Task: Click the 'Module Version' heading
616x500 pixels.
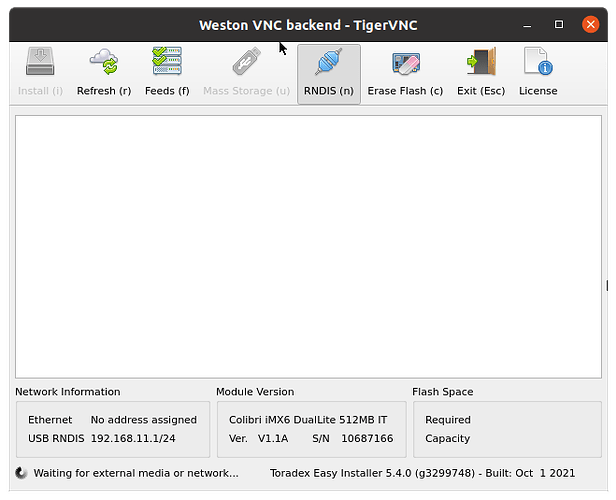Action: 255,392
